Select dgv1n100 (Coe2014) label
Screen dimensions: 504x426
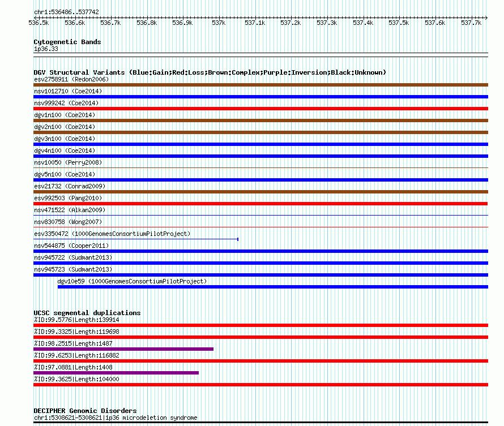pos(65,115)
